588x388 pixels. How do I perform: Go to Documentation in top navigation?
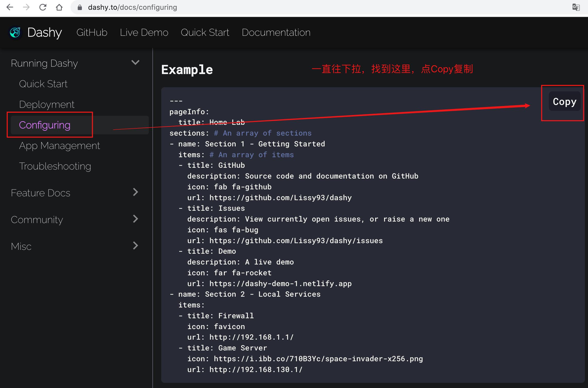(x=276, y=33)
